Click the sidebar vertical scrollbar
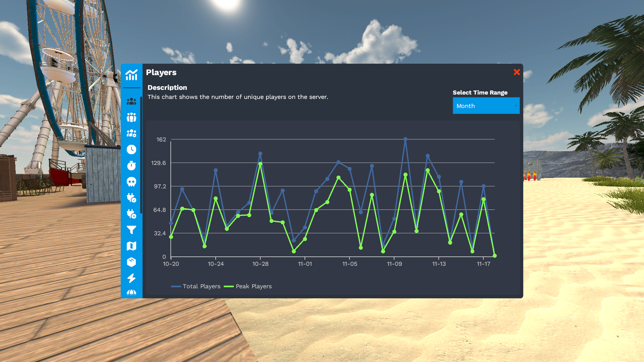 [x=141, y=155]
